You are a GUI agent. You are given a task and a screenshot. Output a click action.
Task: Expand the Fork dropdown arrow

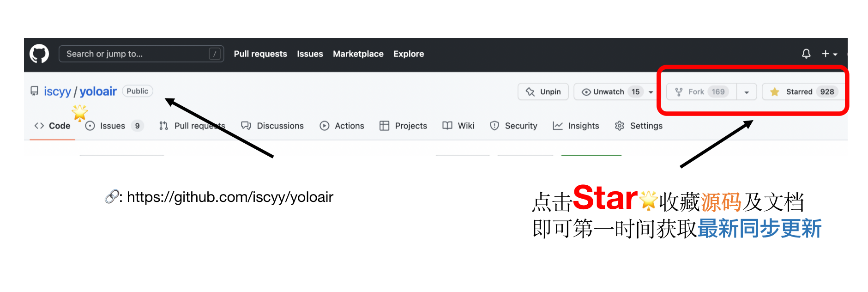coord(747,92)
